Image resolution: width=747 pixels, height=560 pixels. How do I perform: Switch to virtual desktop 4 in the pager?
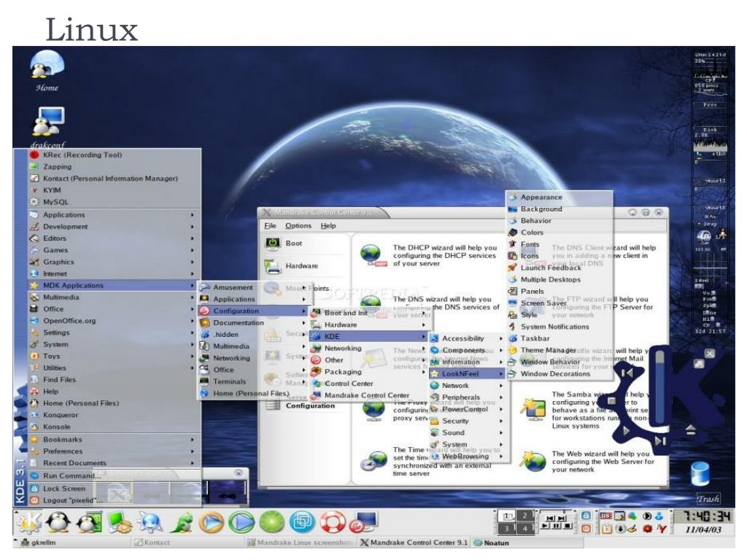click(525, 528)
